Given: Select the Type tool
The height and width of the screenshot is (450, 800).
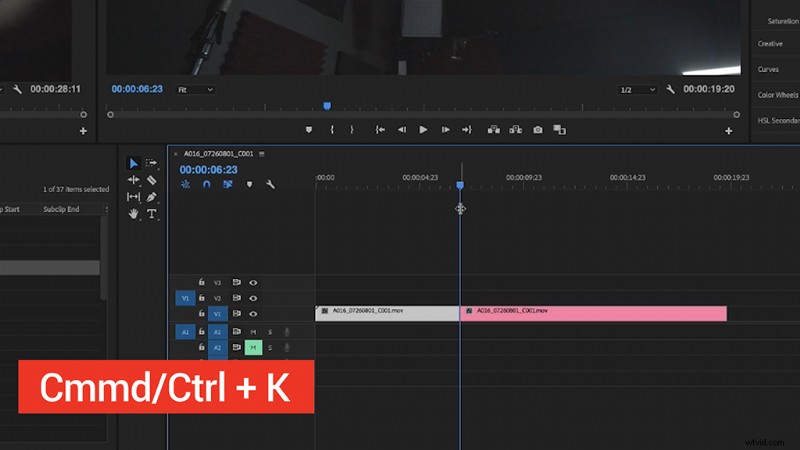Looking at the screenshot, I should click(152, 214).
